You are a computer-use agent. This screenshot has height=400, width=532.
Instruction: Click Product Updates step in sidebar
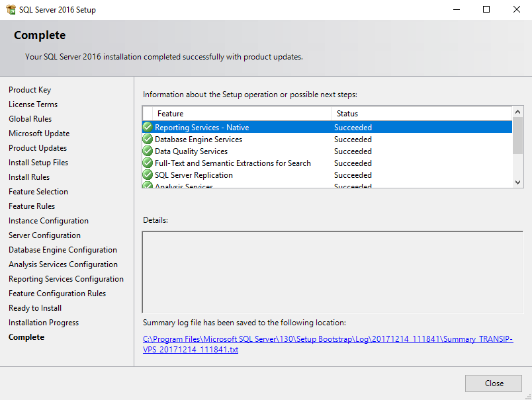[38, 148]
